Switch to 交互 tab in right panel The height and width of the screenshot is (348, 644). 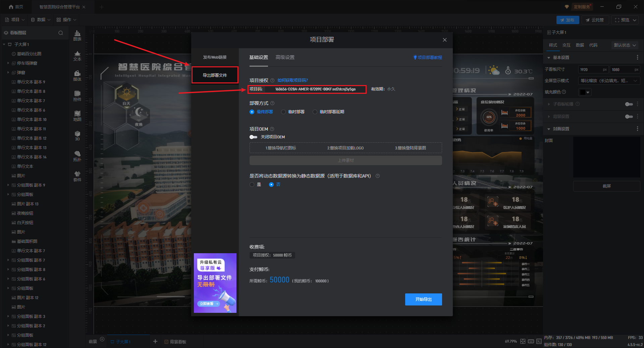[567, 45]
